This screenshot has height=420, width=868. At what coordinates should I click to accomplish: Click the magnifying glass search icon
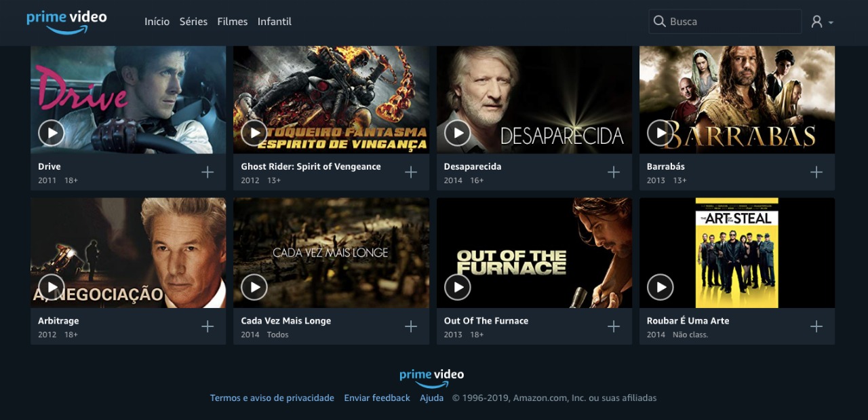pos(658,21)
